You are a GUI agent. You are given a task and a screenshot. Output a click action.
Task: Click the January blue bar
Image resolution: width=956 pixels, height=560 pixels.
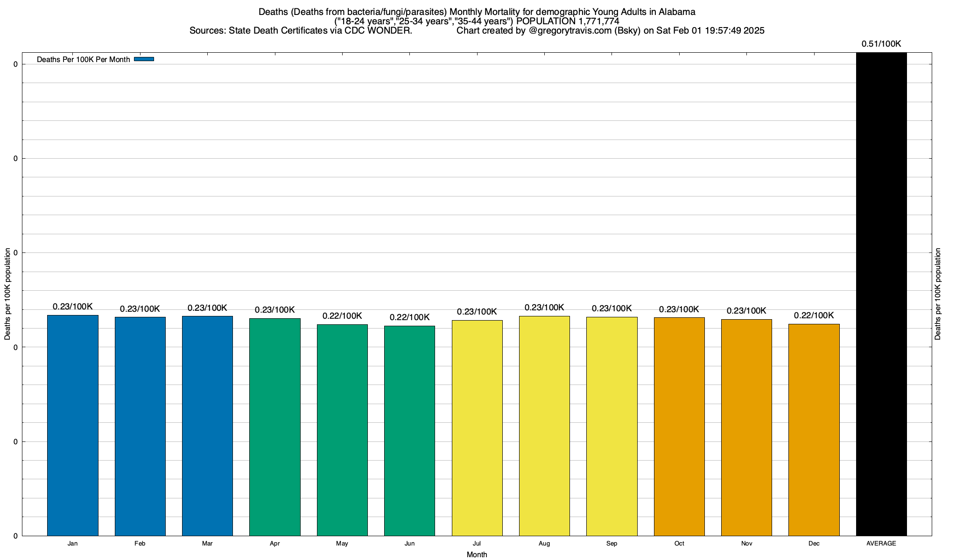tap(73, 425)
